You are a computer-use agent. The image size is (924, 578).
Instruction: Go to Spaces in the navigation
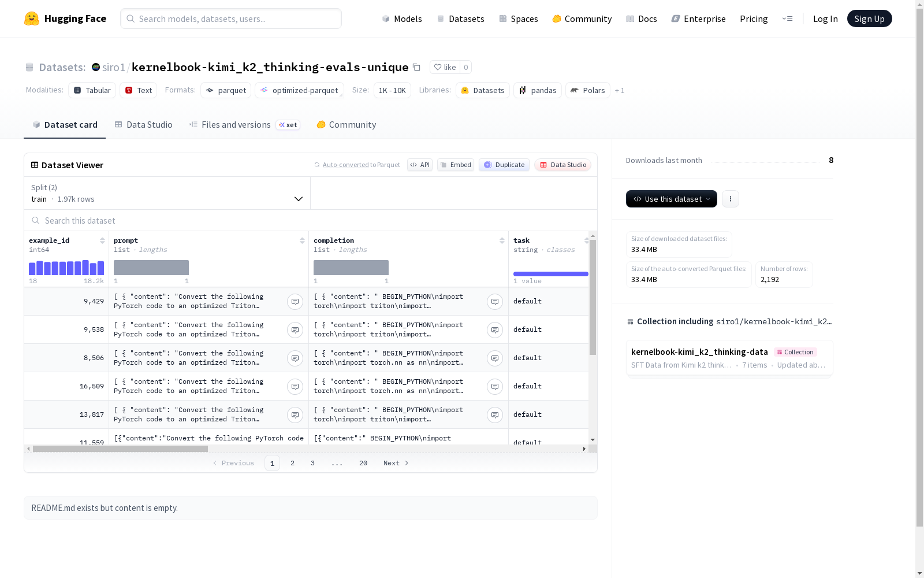point(519,18)
